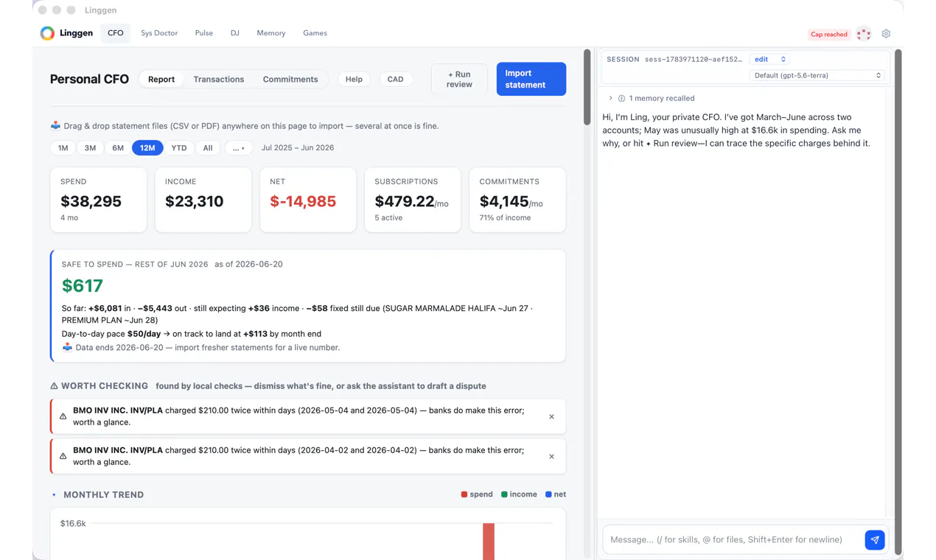The height and width of the screenshot is (560, 936).
Task: Click the red dotted status icon
Action: click(x=864, y=34)
